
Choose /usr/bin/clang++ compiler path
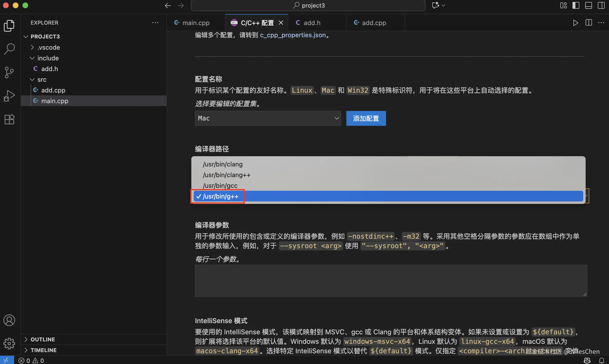(388, 175)
